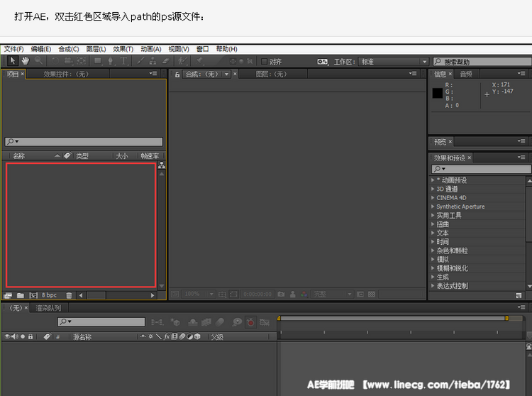This screenshot has height=396, width=532.
Task: Open the 完整 resolution dropdown
Action: pos(332,295)
